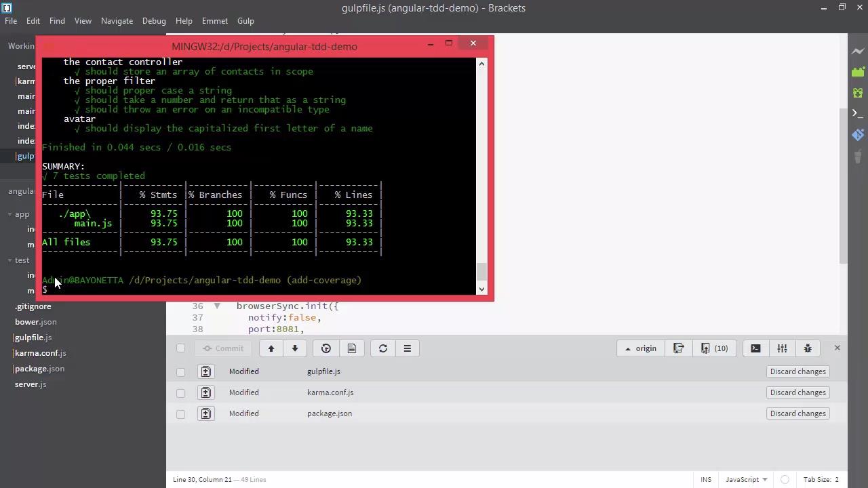Image resolution: width=868 pixels, height=488 pixels.
Task: Click the bug report icon in Git panel
Action: pos(808,348)
